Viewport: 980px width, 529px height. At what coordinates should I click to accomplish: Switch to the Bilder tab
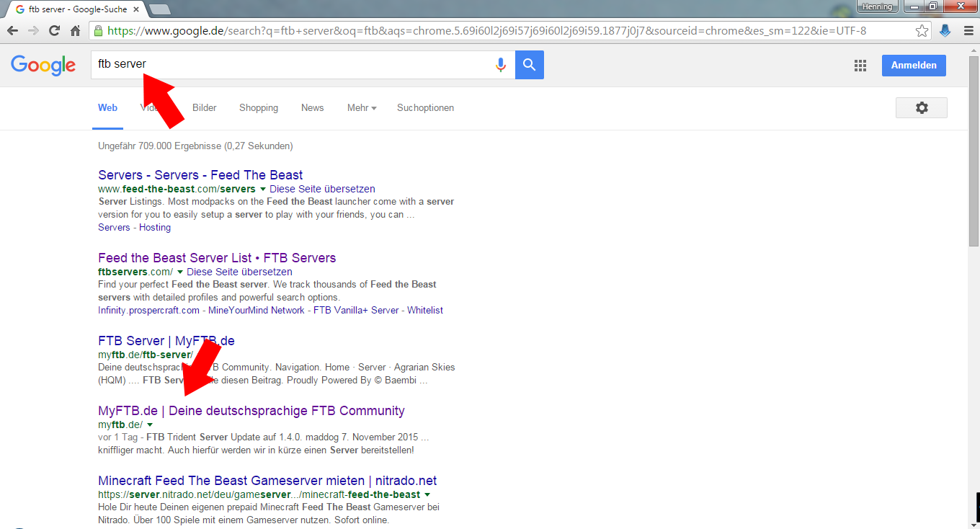pyautogui.click(x=205, y=108)
